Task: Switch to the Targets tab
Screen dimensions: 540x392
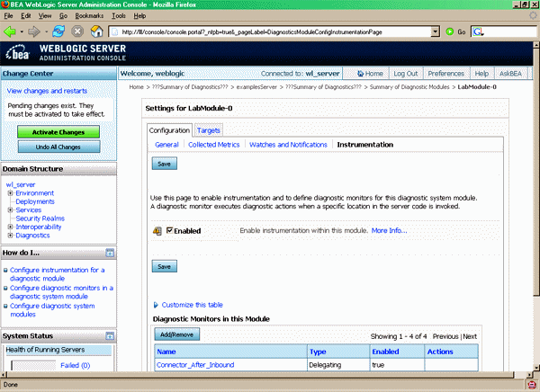Action: click(209, 130)
